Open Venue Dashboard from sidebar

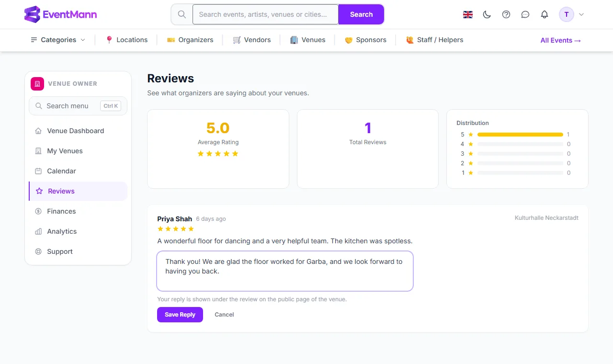(x=78, y=131)
